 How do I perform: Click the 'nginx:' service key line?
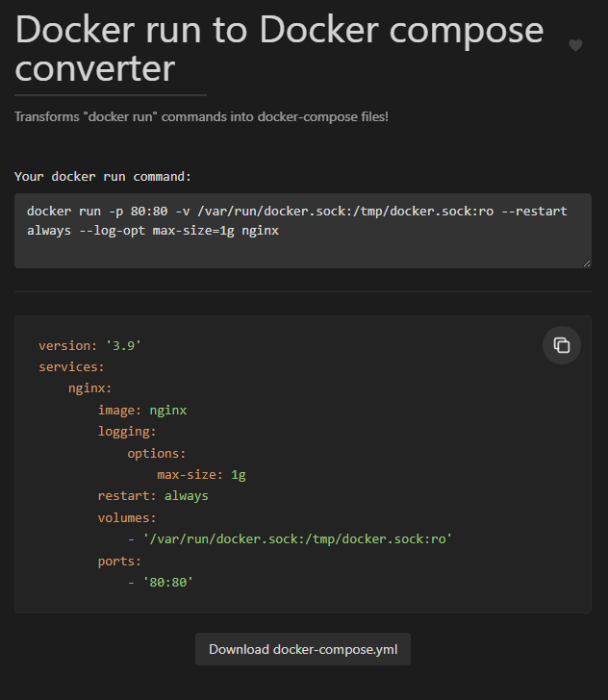(89, 388)
